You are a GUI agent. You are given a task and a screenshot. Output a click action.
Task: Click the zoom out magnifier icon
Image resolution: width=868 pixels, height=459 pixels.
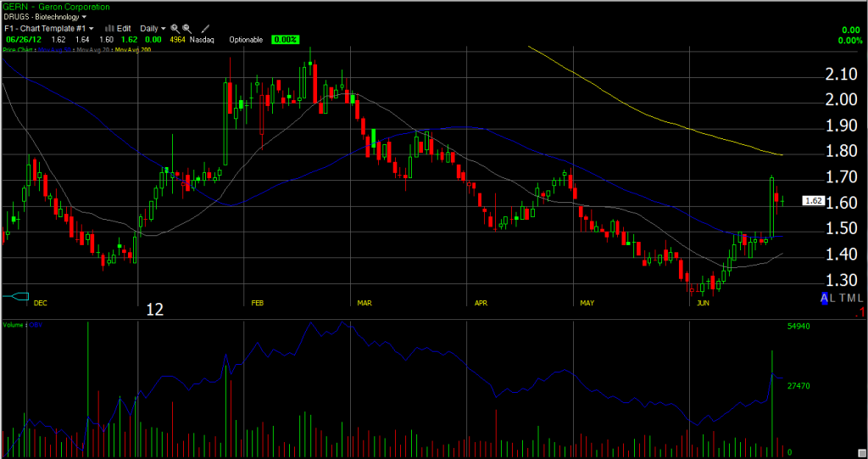pos(187,28)
